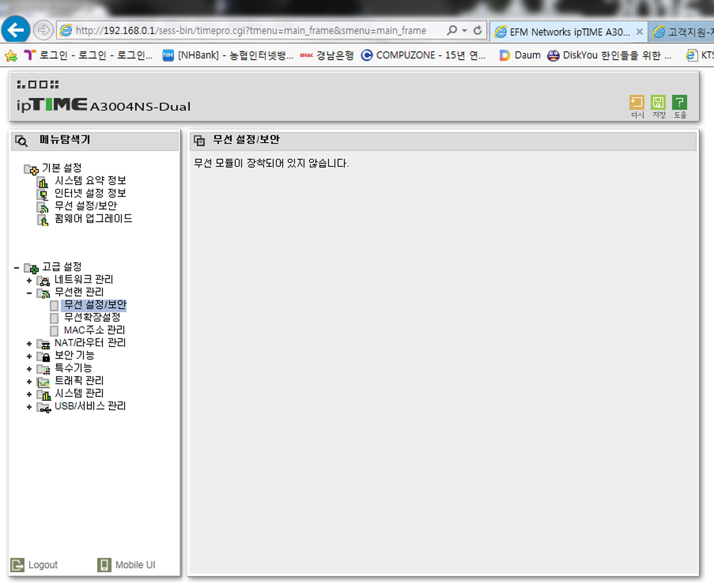Click the 저장 (save) floppy disk icon
Viewport: 714px width, 588px height.
pos(658,103)
